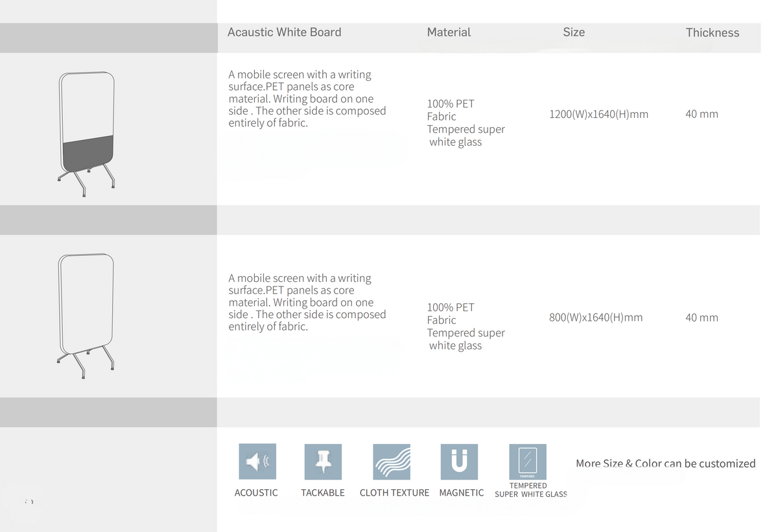The width and height of the screenshot is (778, 532).
Task: Click the Thickness column header
Action: pyautogui.click(x=713, y=32)
